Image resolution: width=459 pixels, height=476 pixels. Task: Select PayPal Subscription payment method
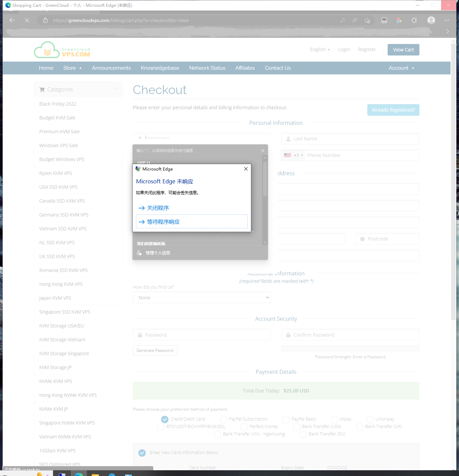(224, 419)
